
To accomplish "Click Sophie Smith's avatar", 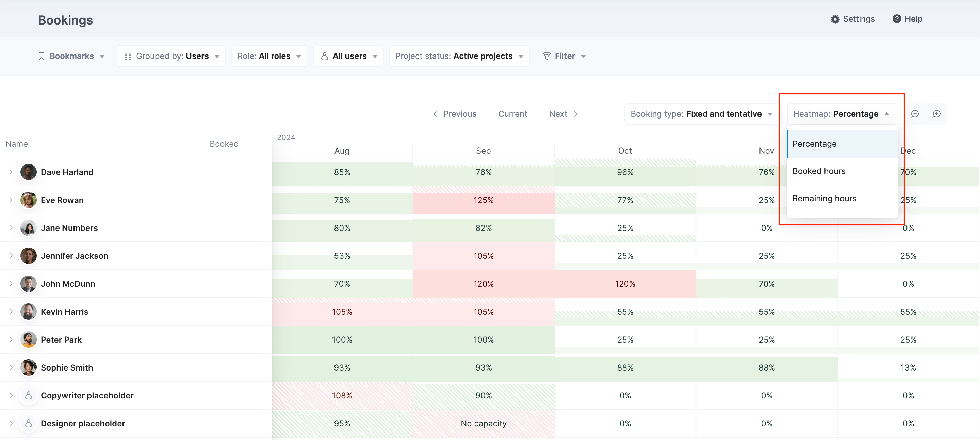I will click(x=29, y=367).
